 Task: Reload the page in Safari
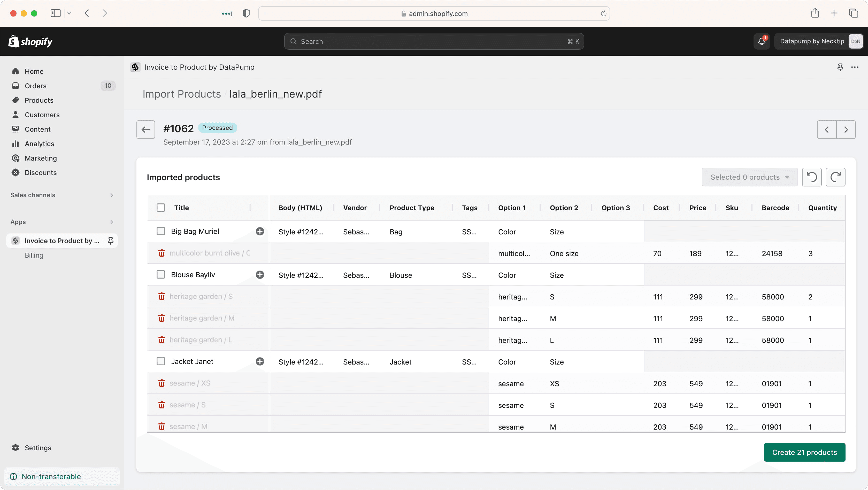(603, 13)
